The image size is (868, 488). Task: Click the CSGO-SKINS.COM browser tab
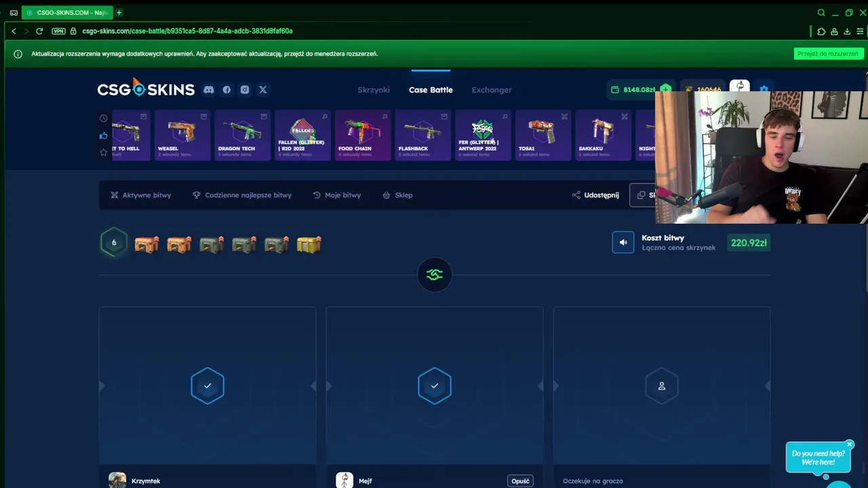(66, 12)
